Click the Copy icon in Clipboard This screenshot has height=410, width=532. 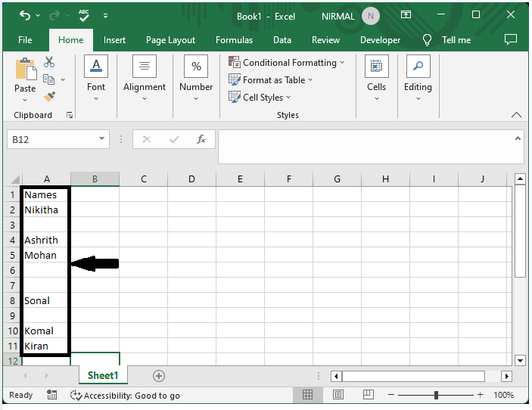coord(49,79)
